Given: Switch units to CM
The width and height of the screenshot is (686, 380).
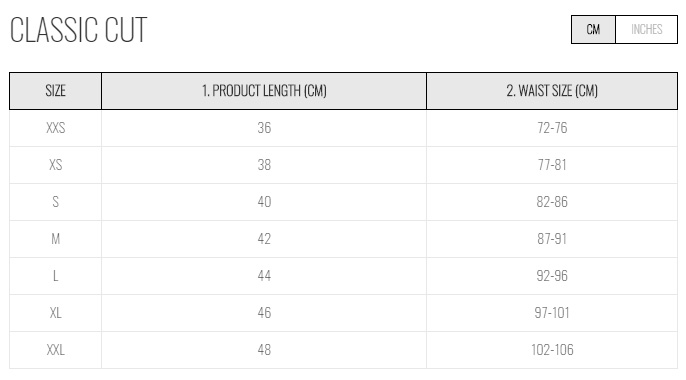Looking at the screenshot, I should (x=593, y=29).
